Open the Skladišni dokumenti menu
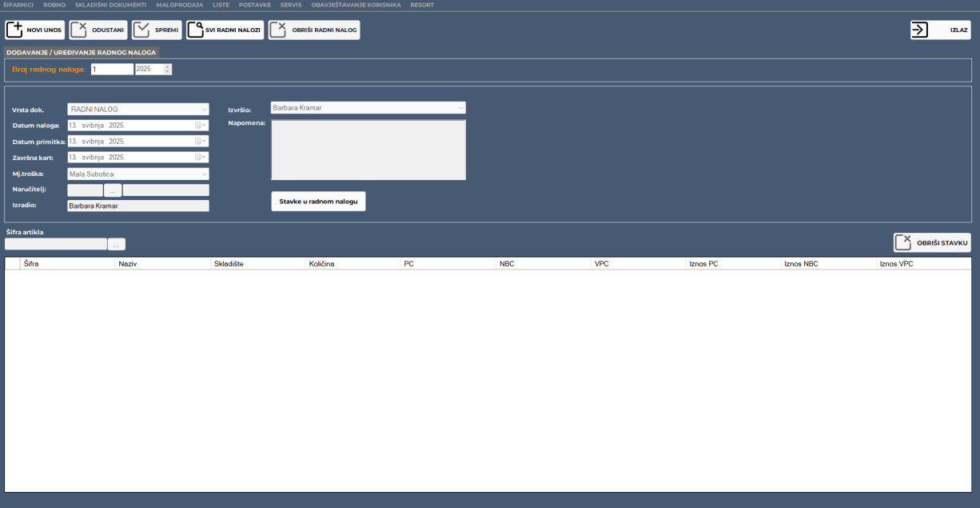This screenshot has width=980, height=508. [x=110, y=5]
